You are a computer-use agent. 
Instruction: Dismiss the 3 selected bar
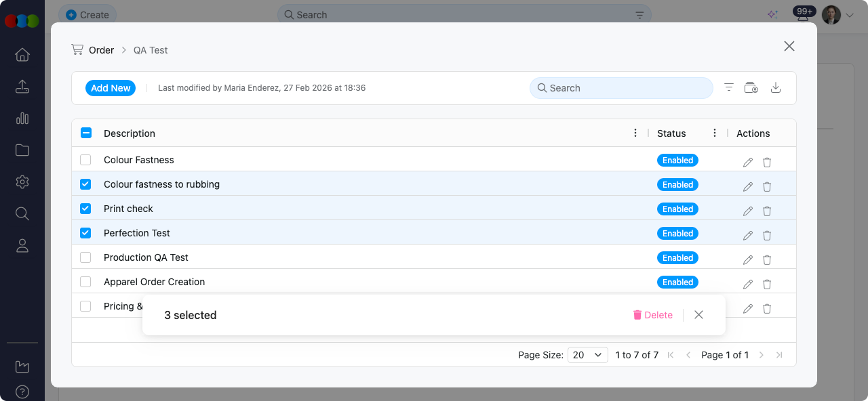pos(698,315)
